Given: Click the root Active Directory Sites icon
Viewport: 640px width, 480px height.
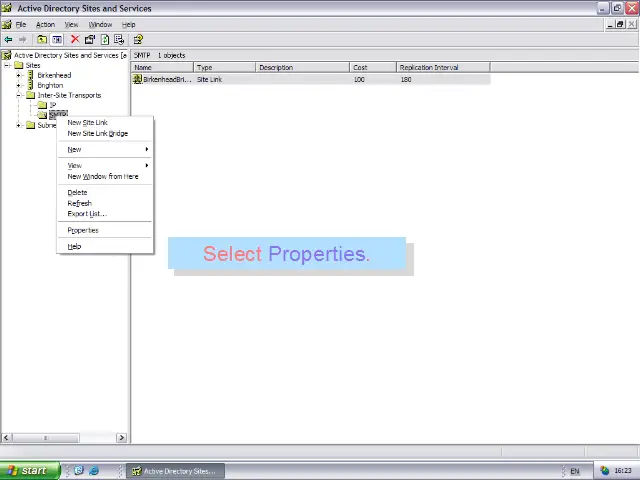Looking at the screenshot, I should [7, 55].
